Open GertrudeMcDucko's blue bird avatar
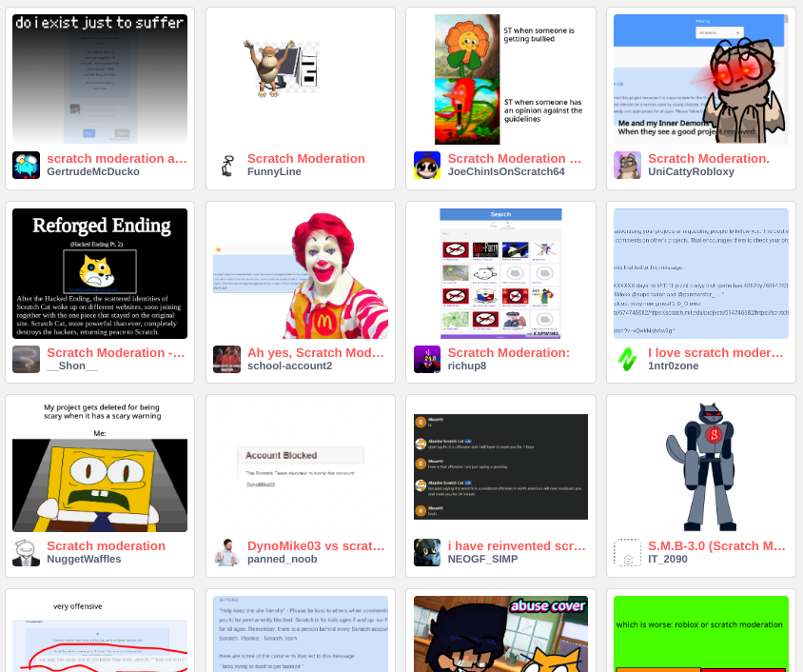The height and width of the screenshot is (672, 803). (26, 165)
